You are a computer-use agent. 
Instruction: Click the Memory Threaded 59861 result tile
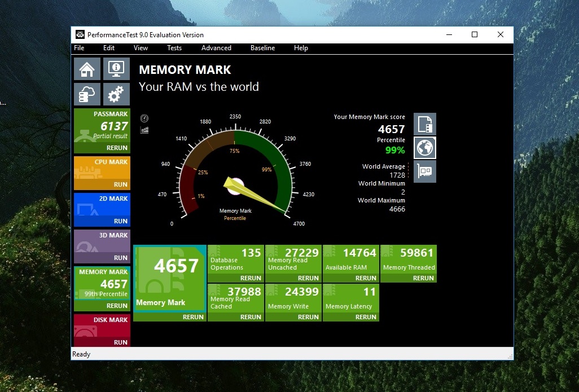(x=409, y=259)
